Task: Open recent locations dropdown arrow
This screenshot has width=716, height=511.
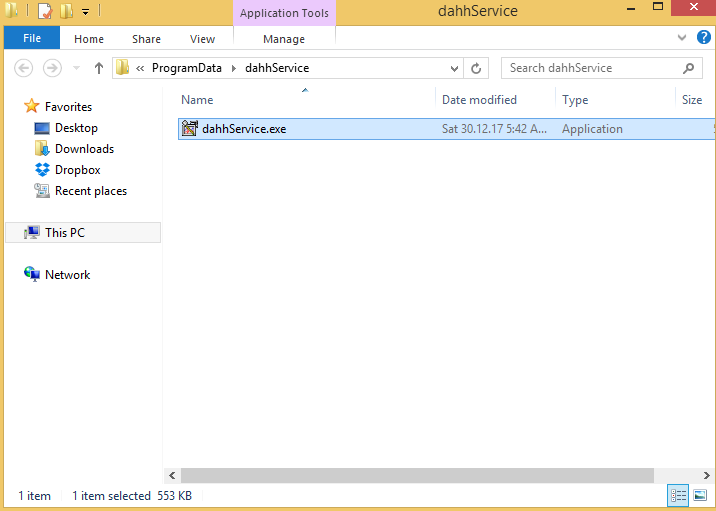Action: click(75, 68)
